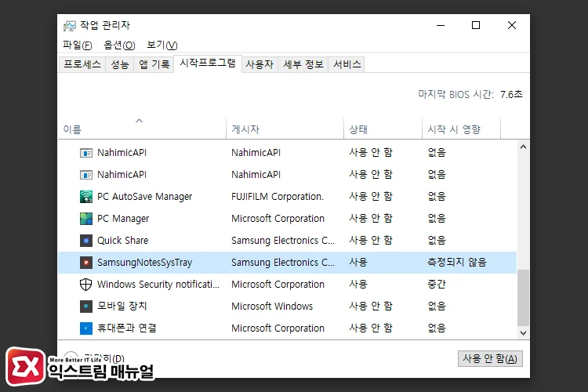The width and height of the screenshot is (588, 392).
Task: Click the scrollbar up arrow
Action: click(523, 147)
